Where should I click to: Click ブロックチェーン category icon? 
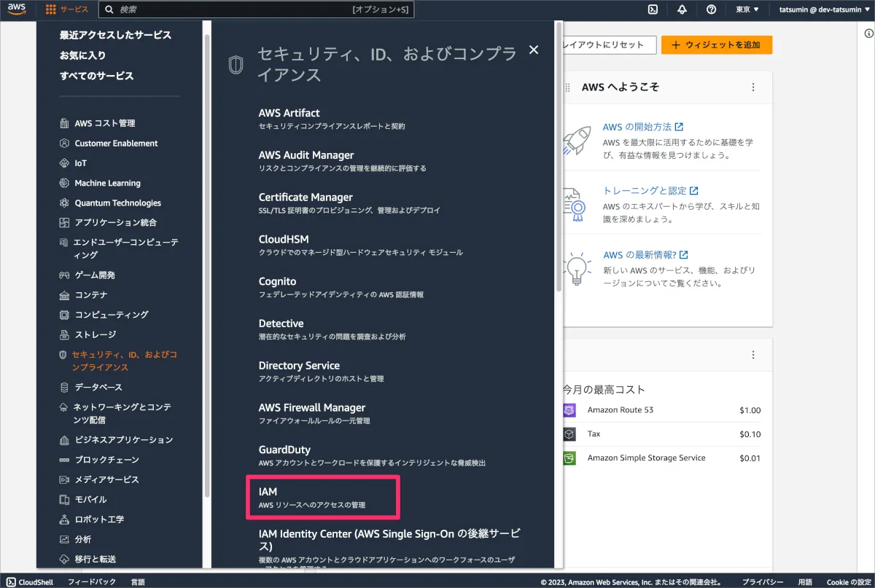tap(64, 460)
